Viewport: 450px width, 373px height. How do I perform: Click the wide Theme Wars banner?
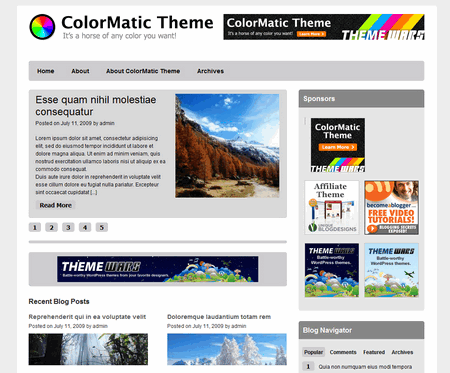tap(158, 269)
